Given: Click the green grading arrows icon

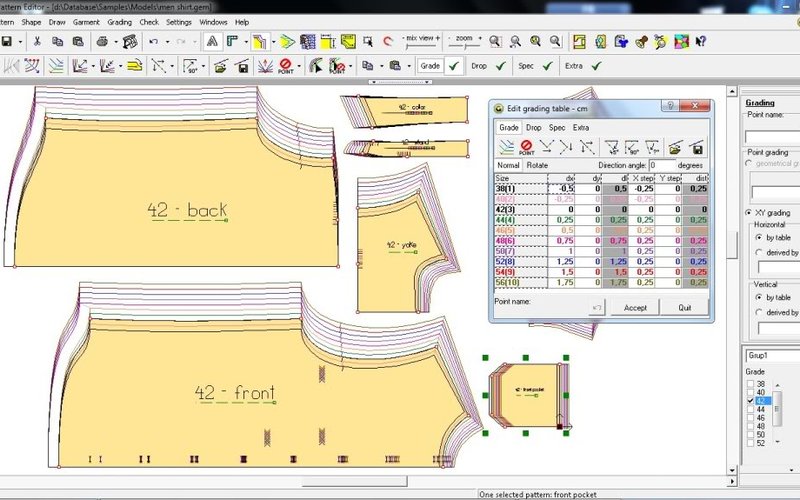Looking at the screenshot, I should 287,42.
